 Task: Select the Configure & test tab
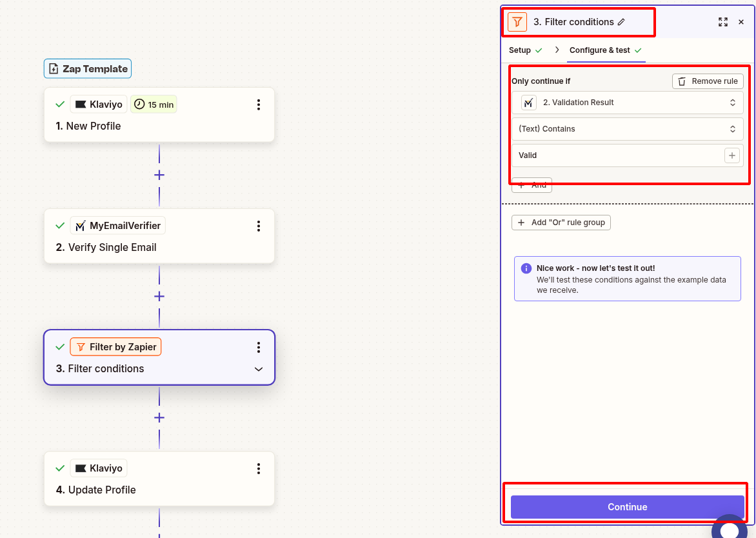[x=599, y=50]
